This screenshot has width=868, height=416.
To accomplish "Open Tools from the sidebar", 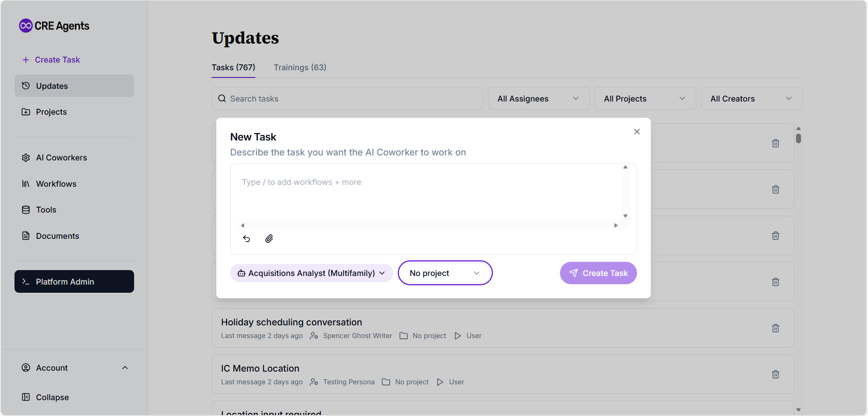I will pos(46,210).
